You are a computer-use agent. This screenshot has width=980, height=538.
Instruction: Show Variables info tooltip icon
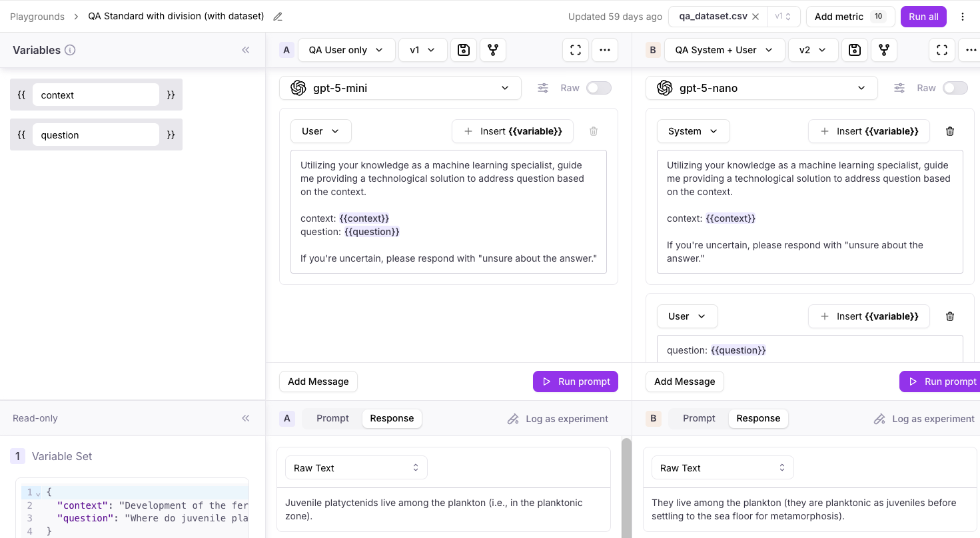pos(70,50)
